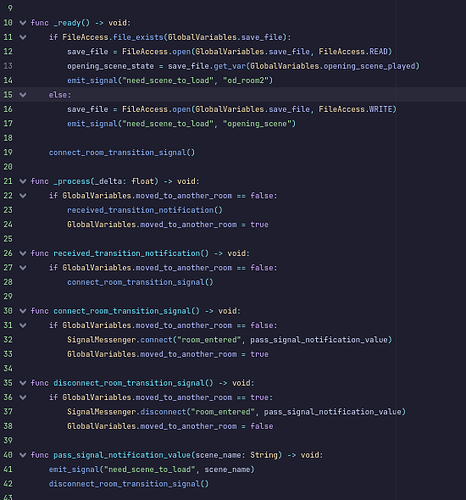466x500 pixels.
Task: Click the "else:" keyword on line 15
Action: (60, 95)
